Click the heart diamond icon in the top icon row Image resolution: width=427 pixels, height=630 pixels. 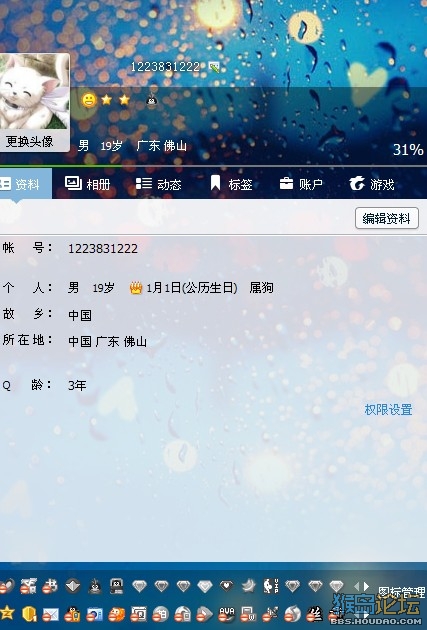pos(227,586)
